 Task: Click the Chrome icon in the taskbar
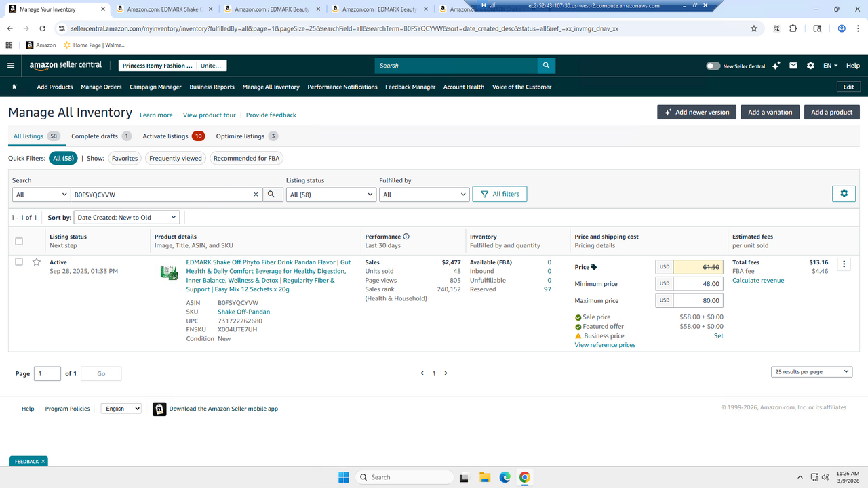tap(525, 477)
